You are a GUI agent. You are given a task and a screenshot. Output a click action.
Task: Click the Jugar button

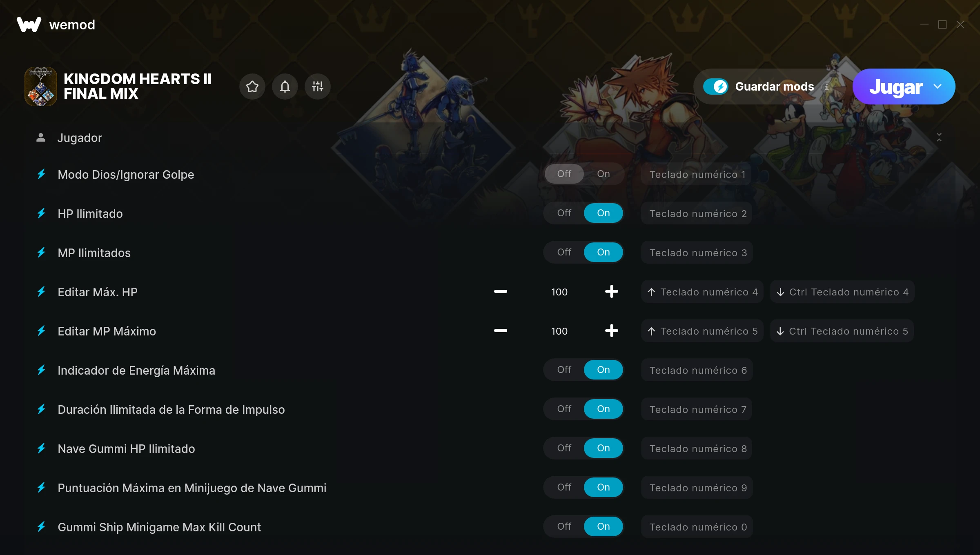[895, 87]
